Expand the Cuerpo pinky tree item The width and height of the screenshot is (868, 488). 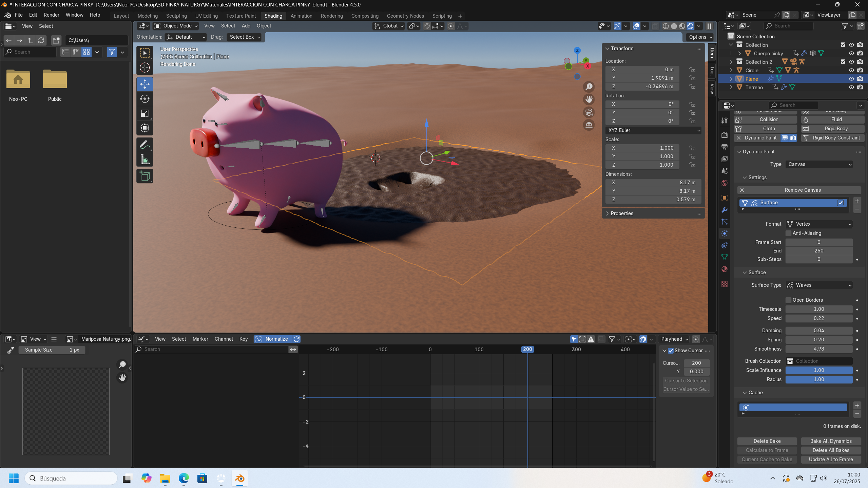click(739, 53)
